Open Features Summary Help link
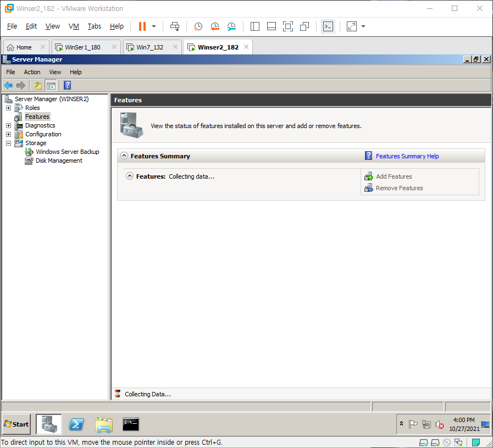The width and height of the screenshot is (493, 448). tap(407, 156)
